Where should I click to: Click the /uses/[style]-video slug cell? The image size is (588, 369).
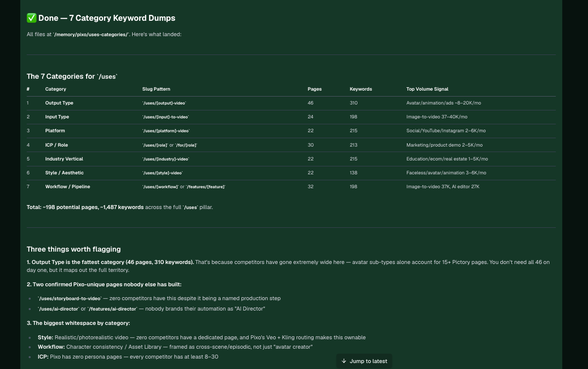pos(162,173)
